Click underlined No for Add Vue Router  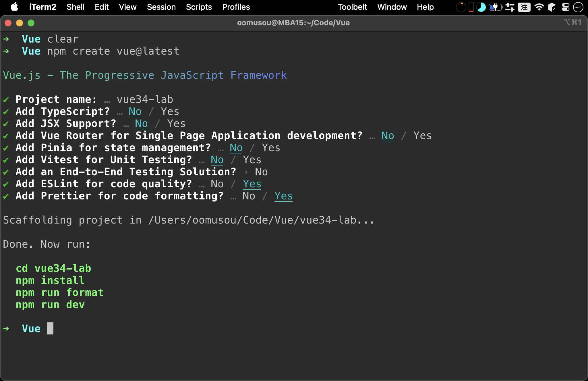[388, 136]
